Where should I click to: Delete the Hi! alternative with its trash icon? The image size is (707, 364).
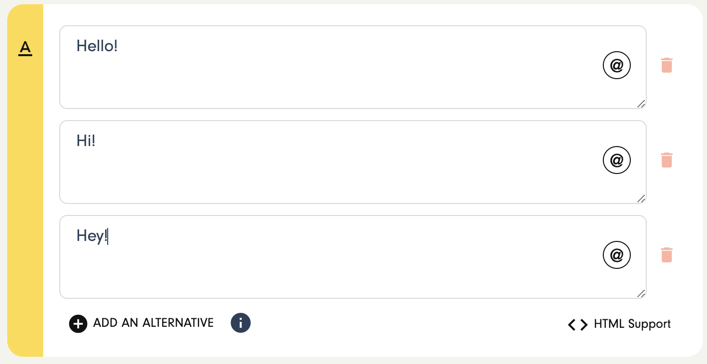coord(666,160)
